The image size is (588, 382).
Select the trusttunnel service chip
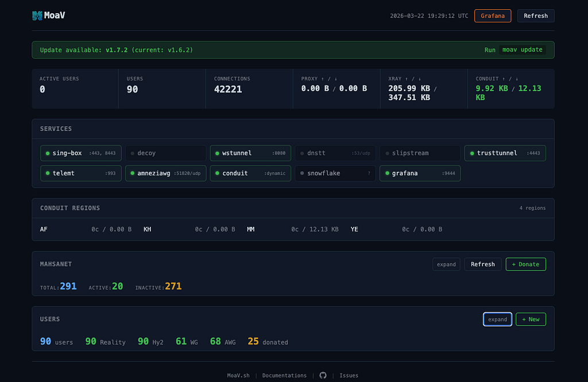[505, 153]
